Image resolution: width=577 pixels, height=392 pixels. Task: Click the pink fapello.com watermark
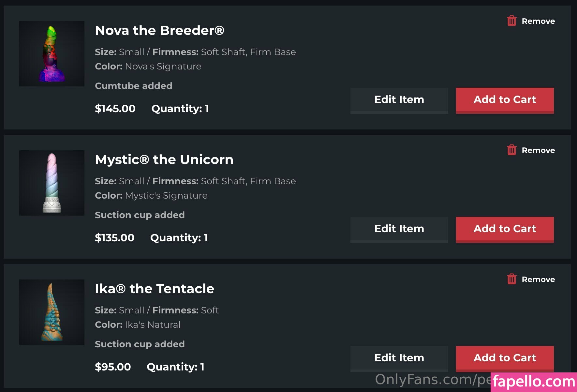[x=534, y=382]
